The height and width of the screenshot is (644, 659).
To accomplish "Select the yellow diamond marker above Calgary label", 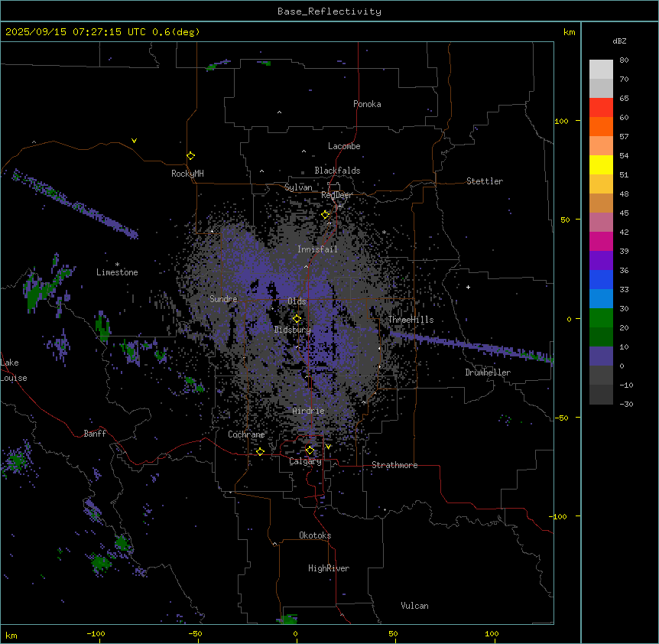I will tap(310, 450).
